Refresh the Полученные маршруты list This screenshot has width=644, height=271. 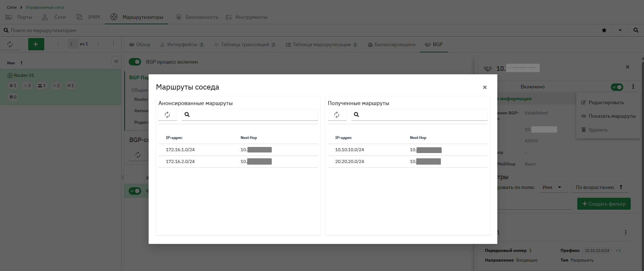(x=337, y=115)
